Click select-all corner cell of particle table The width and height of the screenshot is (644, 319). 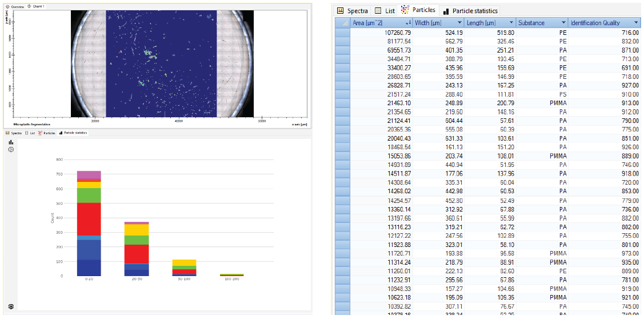pos(342,23)
